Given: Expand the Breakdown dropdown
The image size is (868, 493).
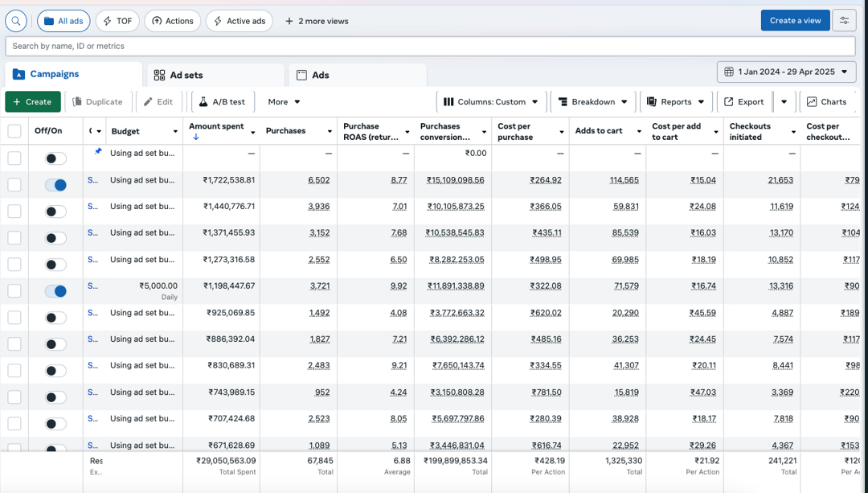Looking at the screenshot, I should (593, 102).
